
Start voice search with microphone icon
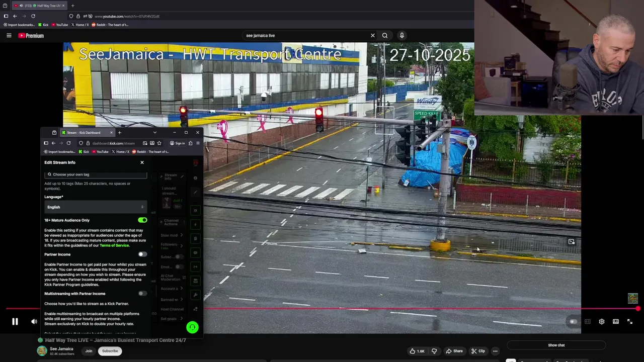pos(401,36)
